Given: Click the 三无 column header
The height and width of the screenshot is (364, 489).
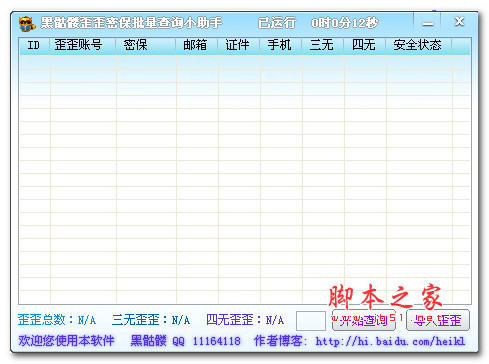Looking at the screenshot, I should 323,45.
